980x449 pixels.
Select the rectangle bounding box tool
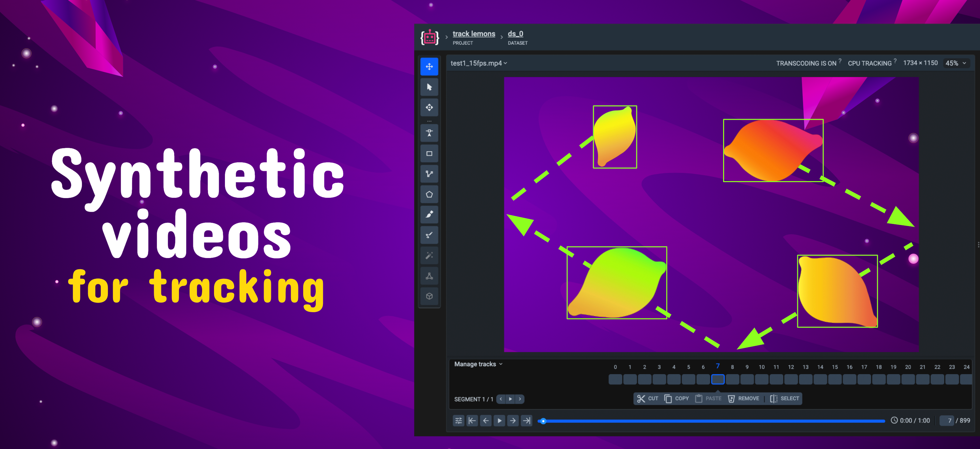pos(429,154)
